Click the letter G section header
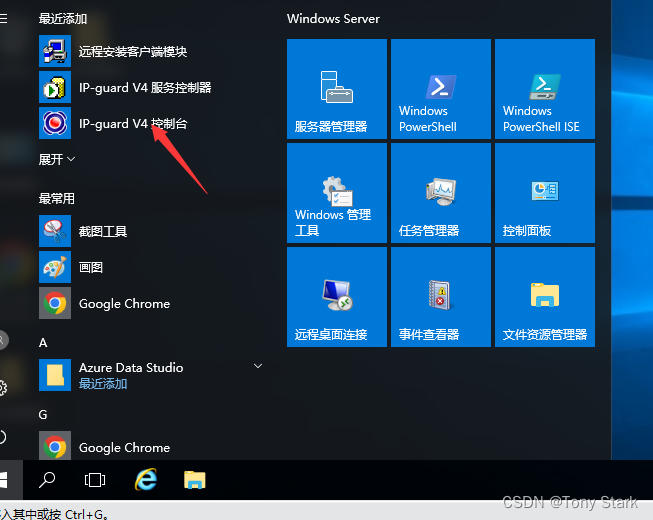653x520 pixels. pos(43,415)
